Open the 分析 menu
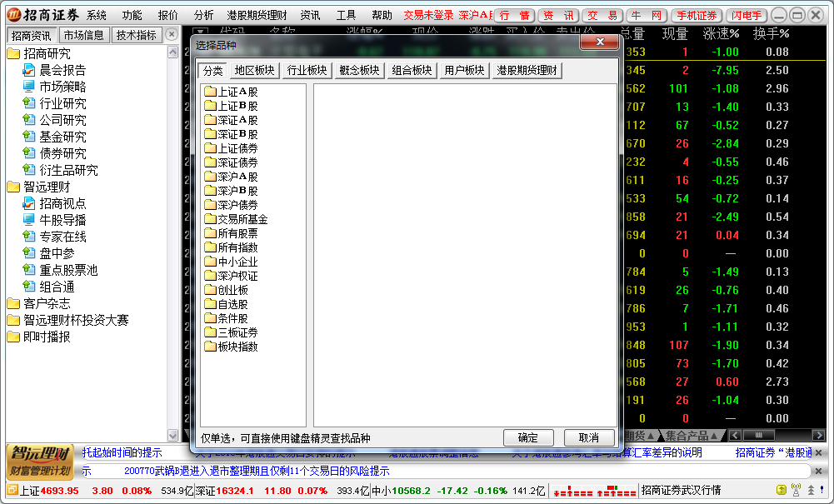The width and height of the screenshot is (834, 504). [x=204, y=15]
